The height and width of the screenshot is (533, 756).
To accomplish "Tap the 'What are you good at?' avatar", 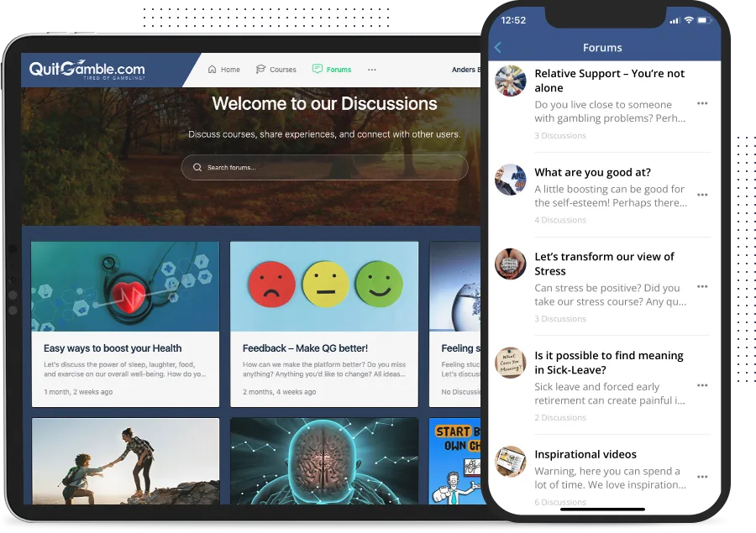I will [x=510, y=180].
